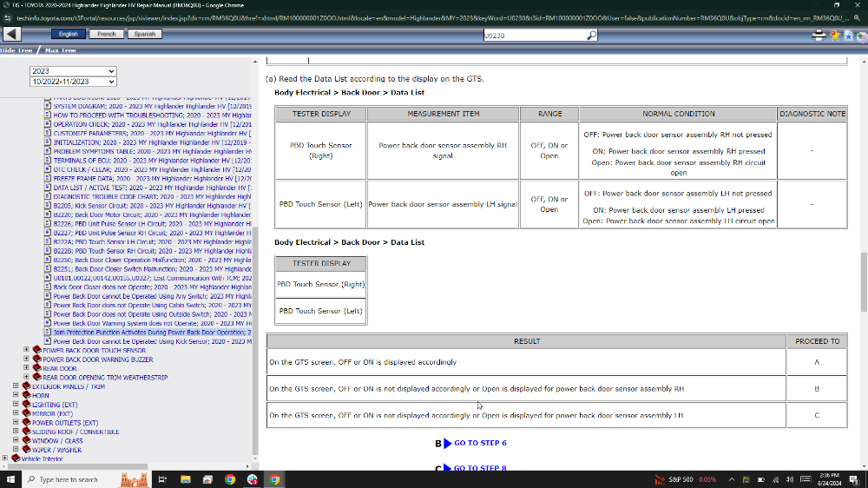The image size is (868, 488).
Task: Select the English language button
Action: pos(68,34)
